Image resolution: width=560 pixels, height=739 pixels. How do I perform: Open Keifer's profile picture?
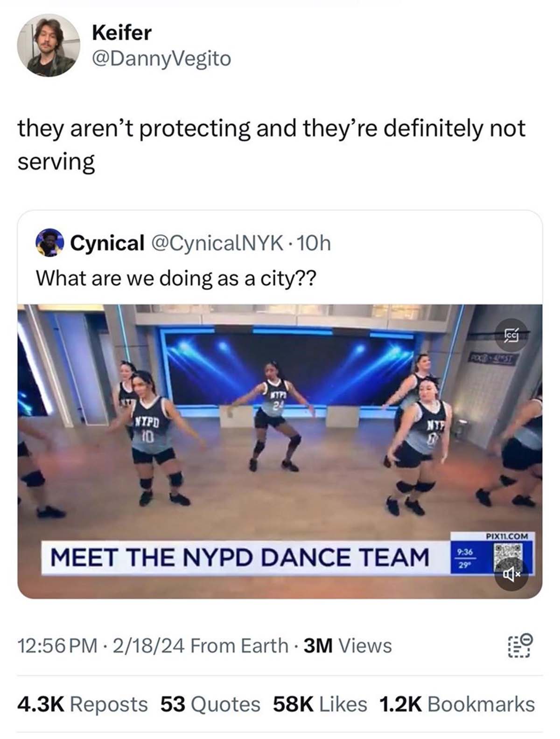click(49, 45)
